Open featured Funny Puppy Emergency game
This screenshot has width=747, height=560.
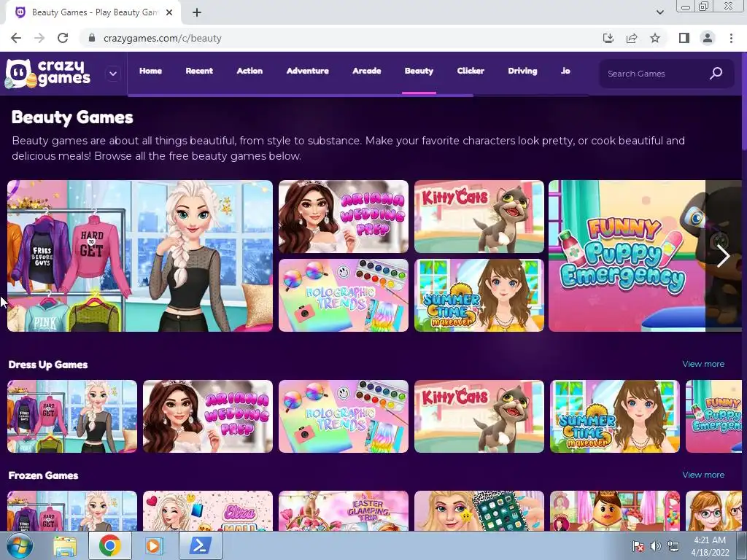[627, 256]
